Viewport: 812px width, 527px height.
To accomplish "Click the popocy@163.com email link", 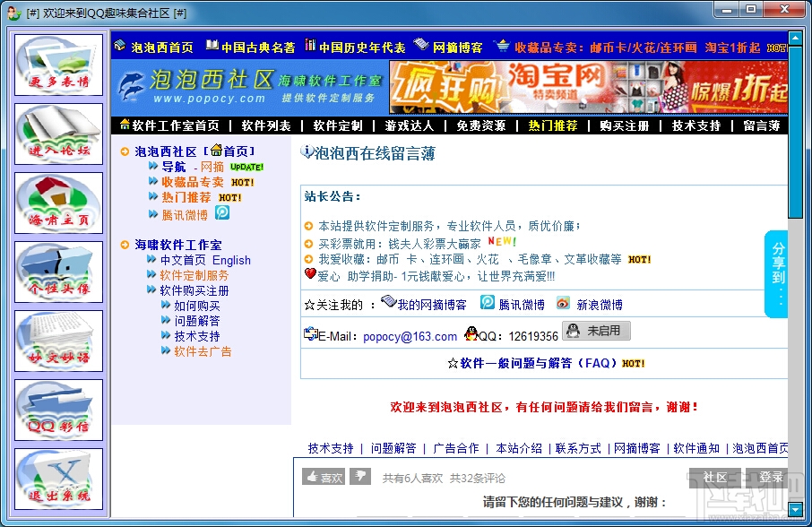I will tap(410, 336).
